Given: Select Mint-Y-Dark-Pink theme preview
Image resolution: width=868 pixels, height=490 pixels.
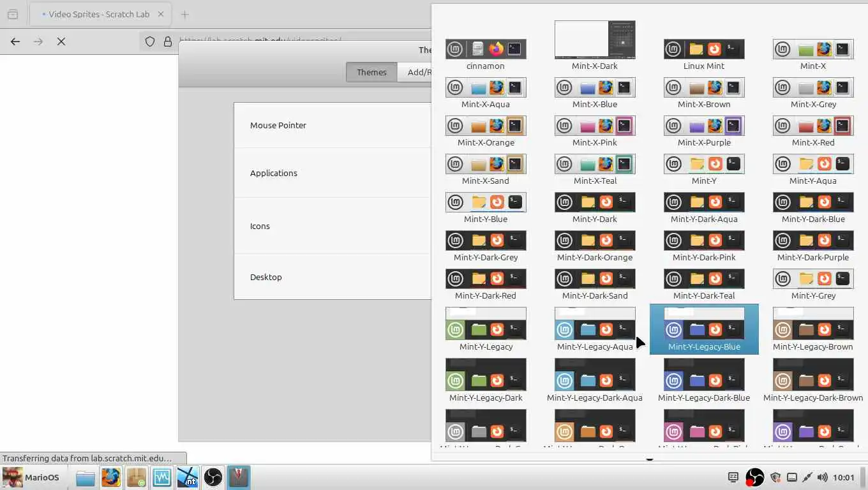Looking at the screenshot, I should click(x=704, y=241).
